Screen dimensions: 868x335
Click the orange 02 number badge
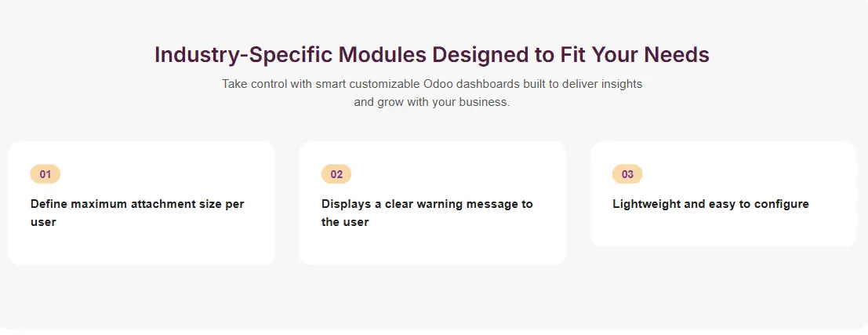coord(336,174)
